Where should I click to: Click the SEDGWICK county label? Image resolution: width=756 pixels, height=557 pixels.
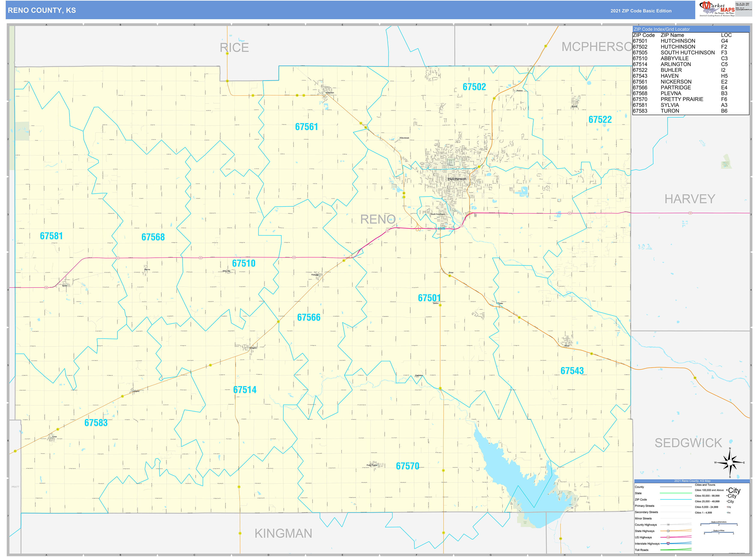[x=688, y=443]
